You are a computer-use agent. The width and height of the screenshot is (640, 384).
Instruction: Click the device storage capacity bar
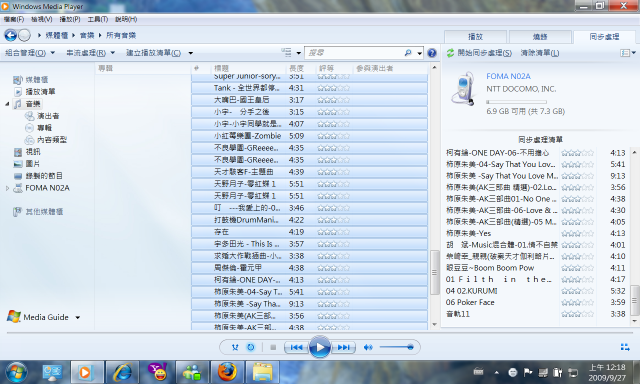coord(516,102)
